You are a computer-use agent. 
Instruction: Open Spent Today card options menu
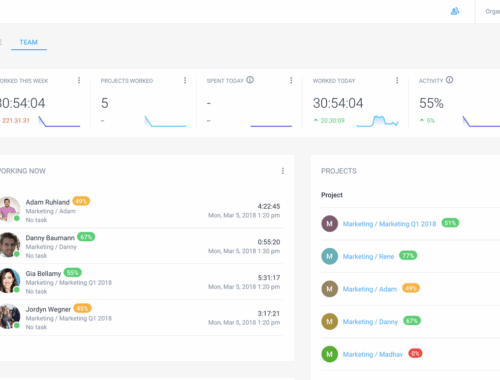click(291, 80)
